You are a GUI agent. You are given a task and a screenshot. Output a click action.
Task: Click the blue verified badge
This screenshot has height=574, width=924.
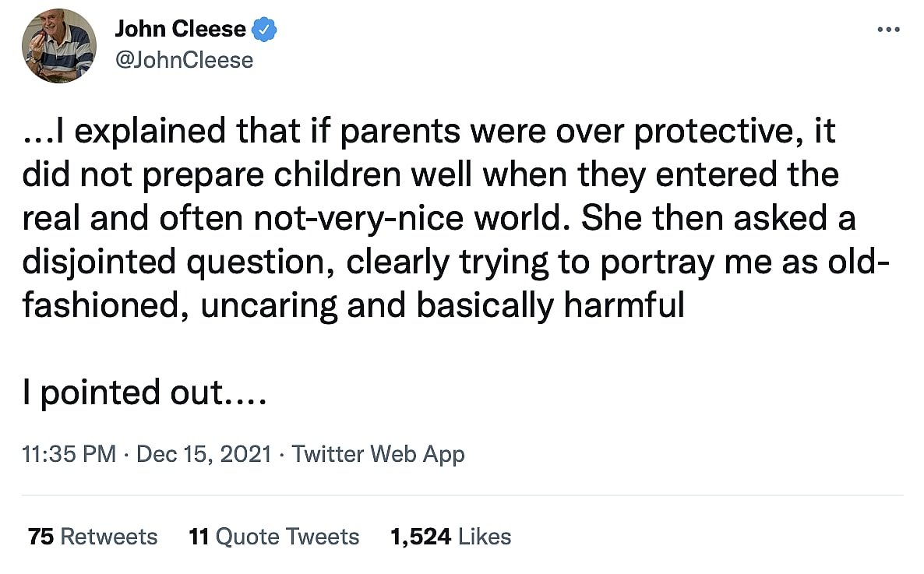pos(266,30)
